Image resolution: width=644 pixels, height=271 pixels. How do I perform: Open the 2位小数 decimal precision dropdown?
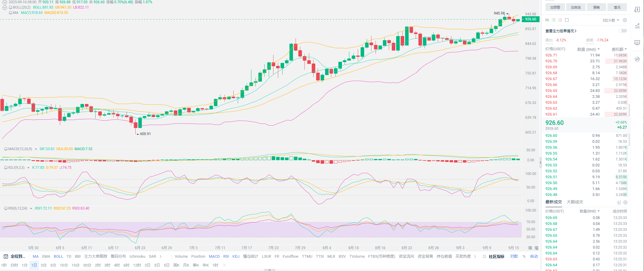pos(611,20)
